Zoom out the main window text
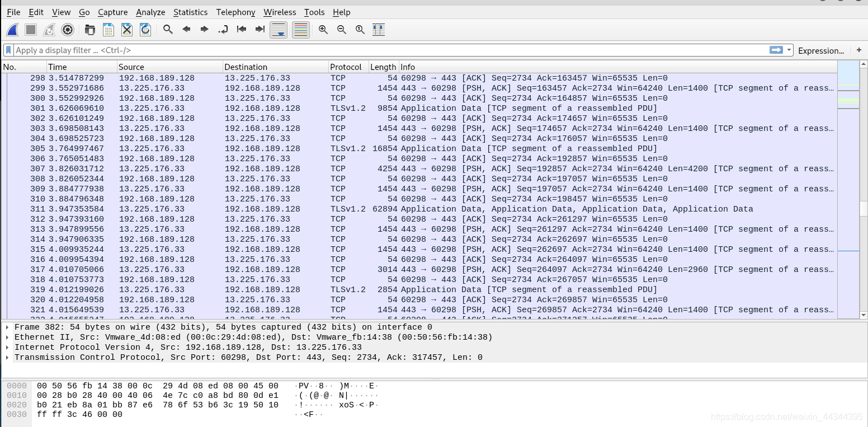868x427 pixels. pos(342,30)
